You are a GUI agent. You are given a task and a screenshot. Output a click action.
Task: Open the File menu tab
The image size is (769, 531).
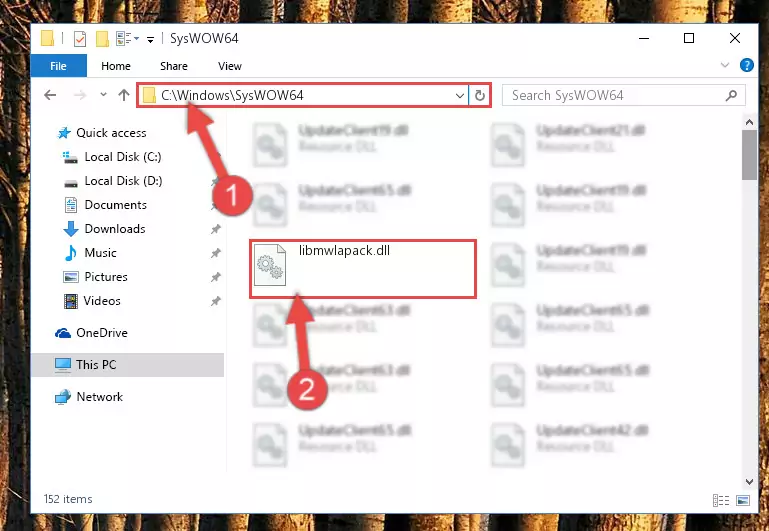(58, 66)
